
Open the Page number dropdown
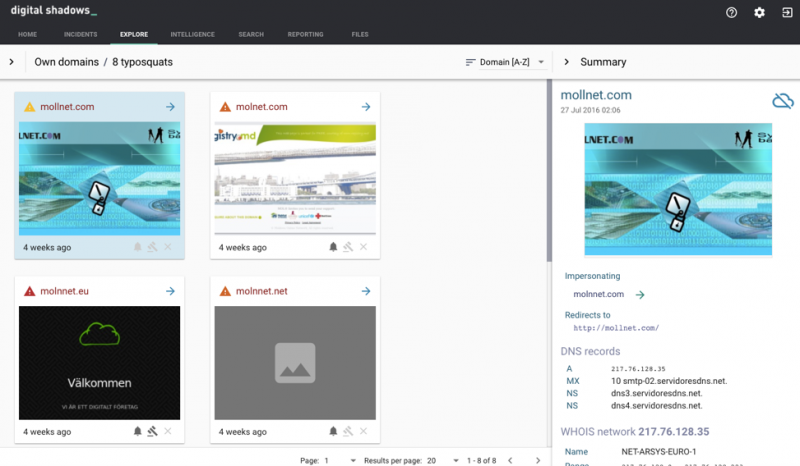pos(340,460)
